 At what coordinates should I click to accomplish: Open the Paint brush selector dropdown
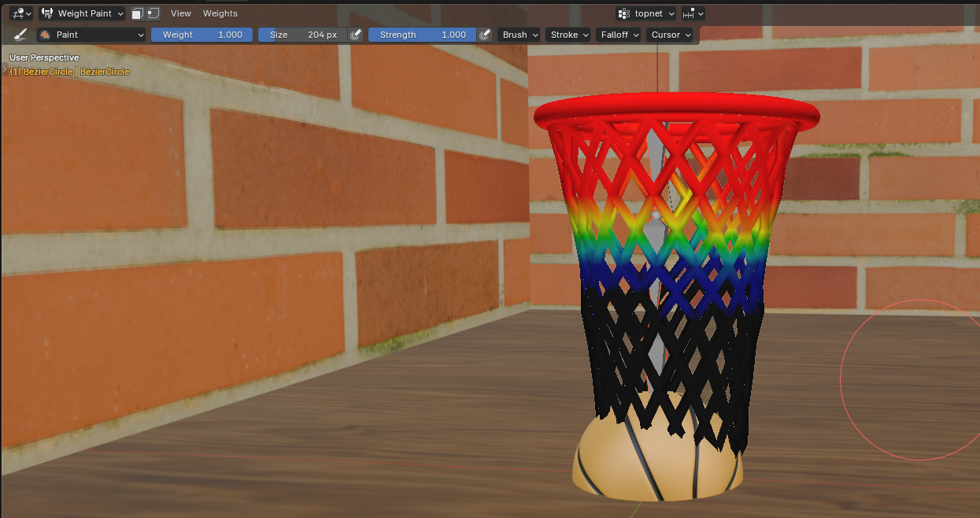point(92,35)
